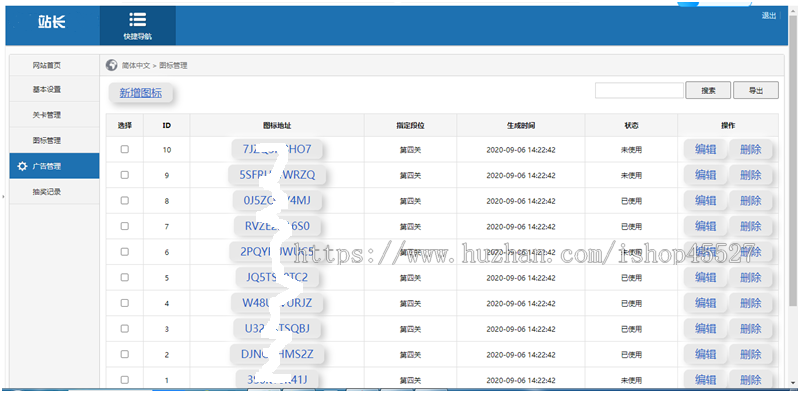Click the 图标地址 column header
Image resolution: width=800 pixels, height=393 pixels.
point(277,125)
